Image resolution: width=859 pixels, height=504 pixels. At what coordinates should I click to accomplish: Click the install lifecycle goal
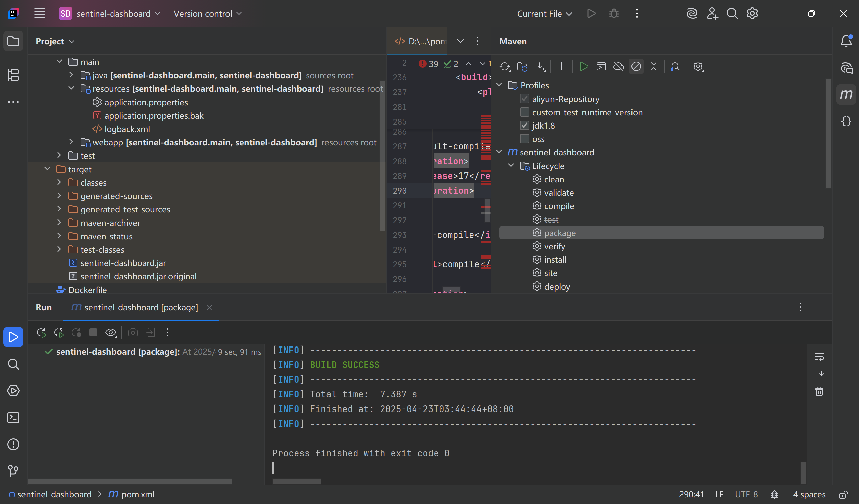point(555,260)
